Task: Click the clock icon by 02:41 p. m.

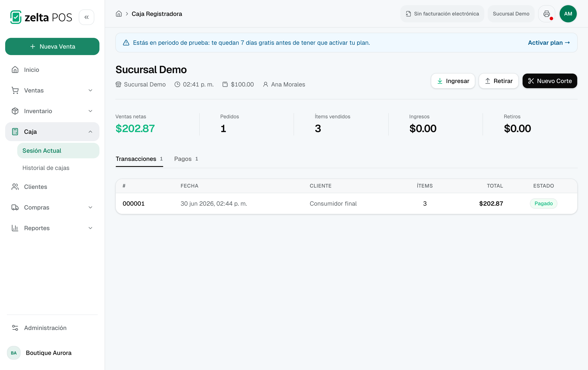Action: [x=177, y=85]
